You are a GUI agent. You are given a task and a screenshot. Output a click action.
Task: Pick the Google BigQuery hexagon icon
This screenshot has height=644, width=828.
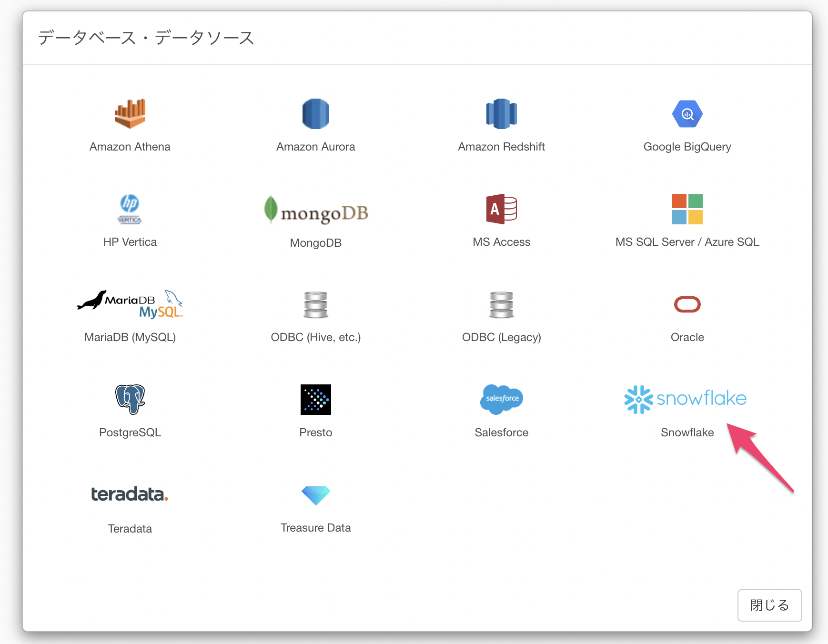coord(687,114)
